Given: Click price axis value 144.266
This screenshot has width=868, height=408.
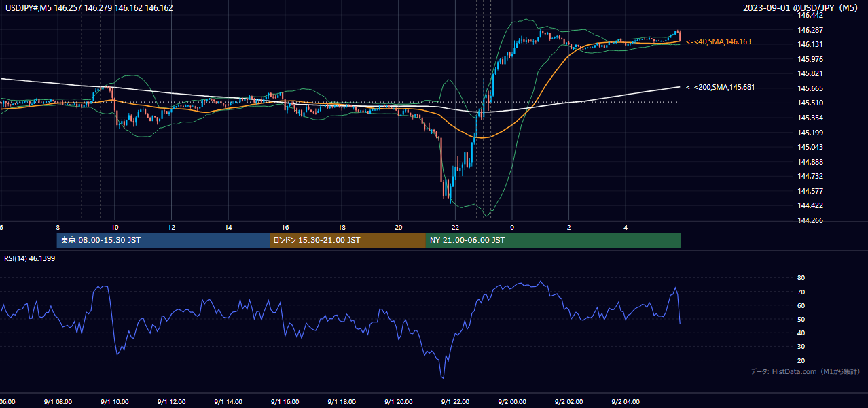Looking at the screenshot, I should point(812,220).
